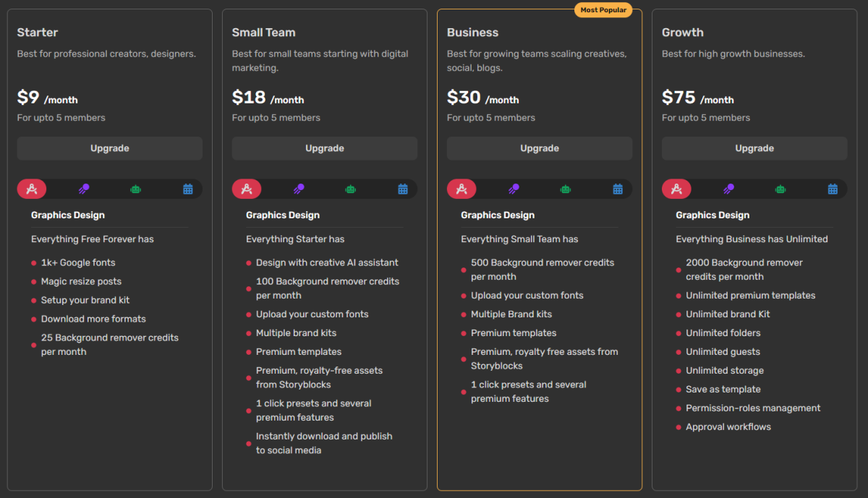Image resolution: width=868 pixels, height=498 pixels.
Task: Click the Most Popular badge
Action: tap(603, 10)
